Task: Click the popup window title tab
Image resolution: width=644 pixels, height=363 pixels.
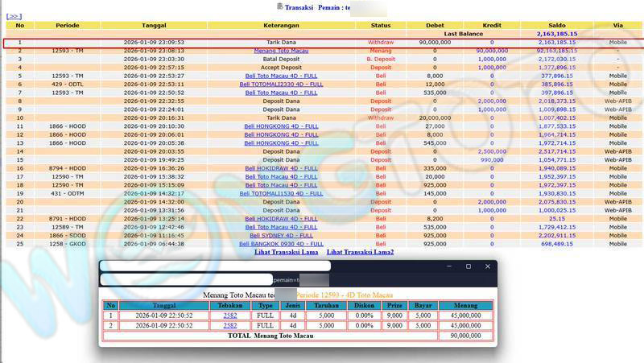Action: point(215,266)
